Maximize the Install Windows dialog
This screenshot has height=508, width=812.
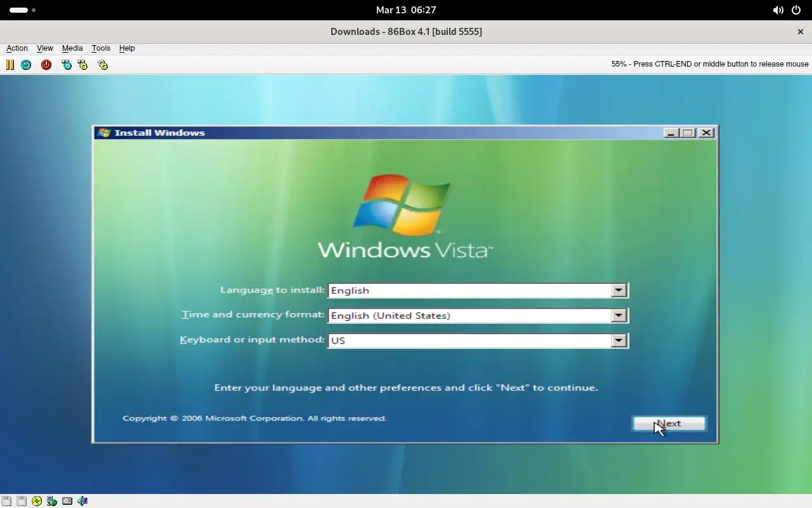coord(688,133)
